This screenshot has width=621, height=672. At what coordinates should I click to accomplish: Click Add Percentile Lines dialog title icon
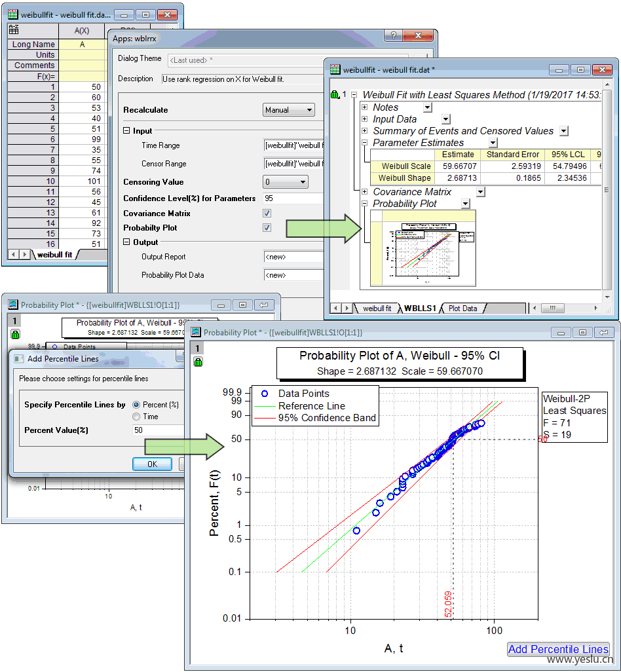[19, 359]
